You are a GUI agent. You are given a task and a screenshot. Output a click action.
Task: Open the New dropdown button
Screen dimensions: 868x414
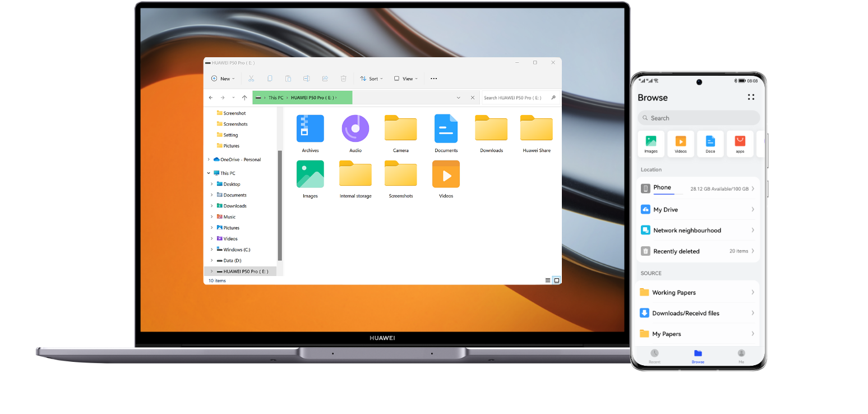tap(223, 79)
